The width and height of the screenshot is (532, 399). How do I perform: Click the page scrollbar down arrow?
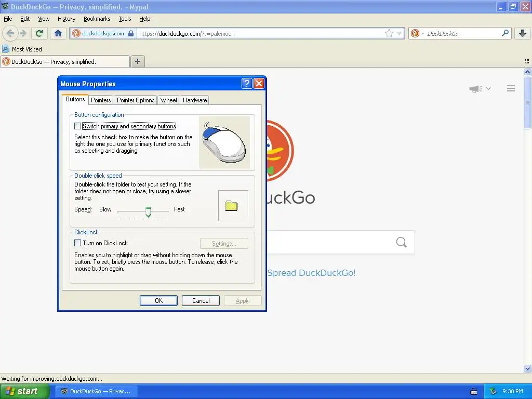click(x=527, y=368)
